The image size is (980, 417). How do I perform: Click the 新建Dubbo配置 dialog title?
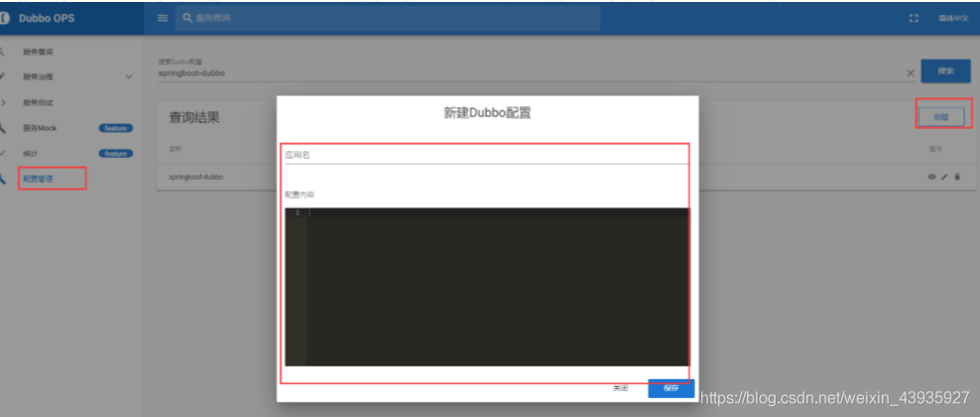pos(487,113)
